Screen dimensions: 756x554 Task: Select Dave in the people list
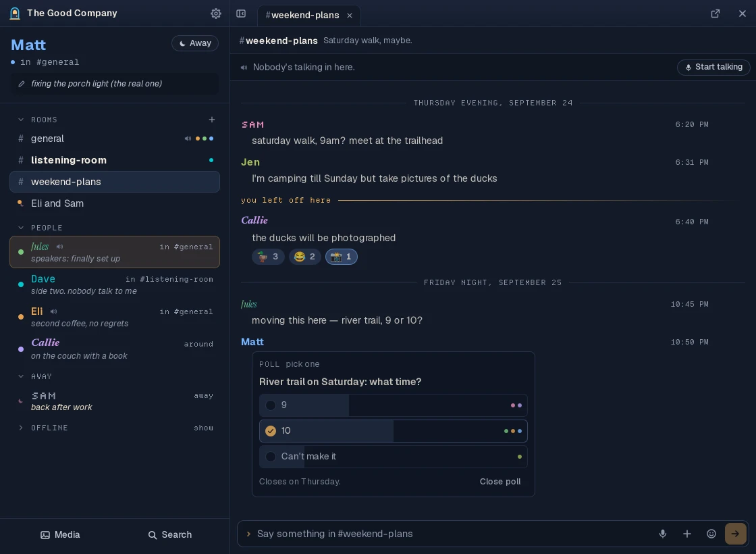point(115,284)
